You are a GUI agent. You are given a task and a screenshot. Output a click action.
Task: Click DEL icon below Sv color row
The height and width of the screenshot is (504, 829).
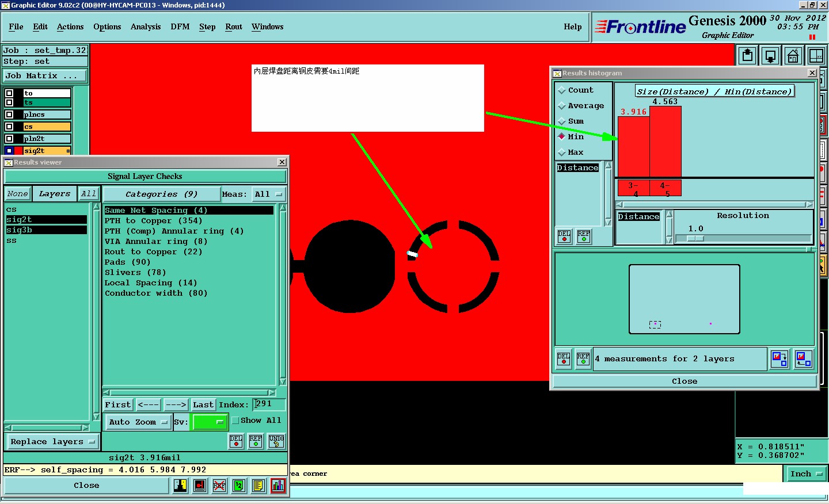pyautogui.click(x=236, y=441)
